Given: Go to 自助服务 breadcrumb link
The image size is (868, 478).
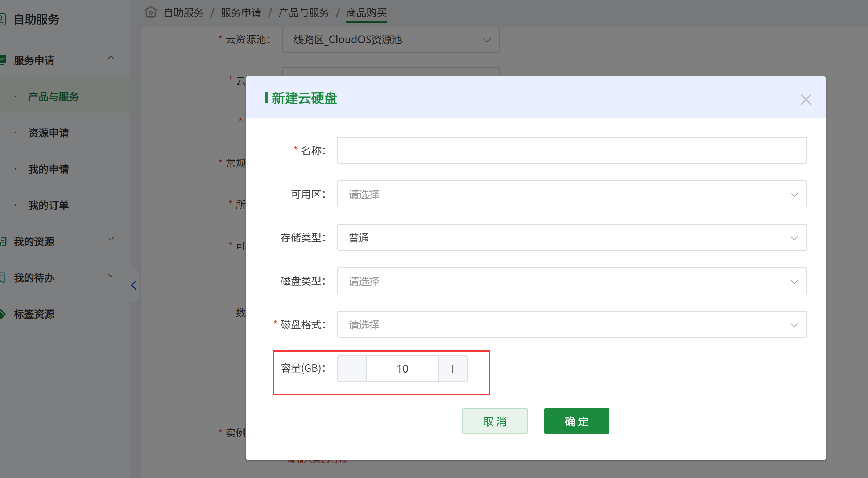Looking at the screenshot, I should click(x=183, y=13).
